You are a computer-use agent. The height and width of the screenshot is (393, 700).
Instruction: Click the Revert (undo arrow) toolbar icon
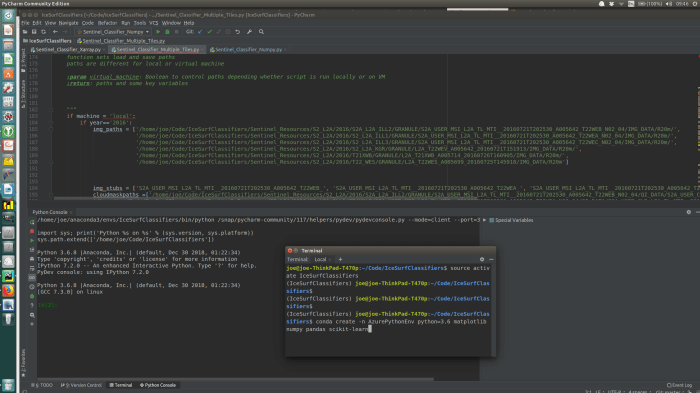point(238,32)
